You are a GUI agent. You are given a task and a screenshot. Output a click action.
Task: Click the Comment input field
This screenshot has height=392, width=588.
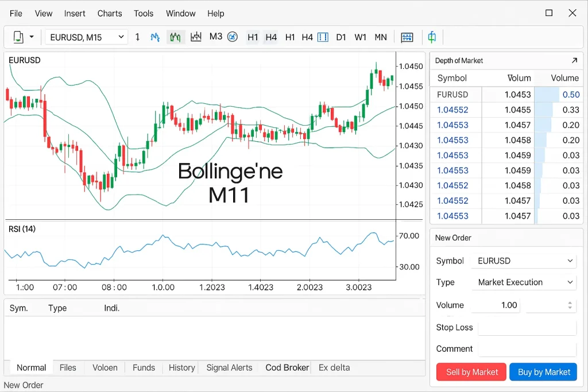527,349
